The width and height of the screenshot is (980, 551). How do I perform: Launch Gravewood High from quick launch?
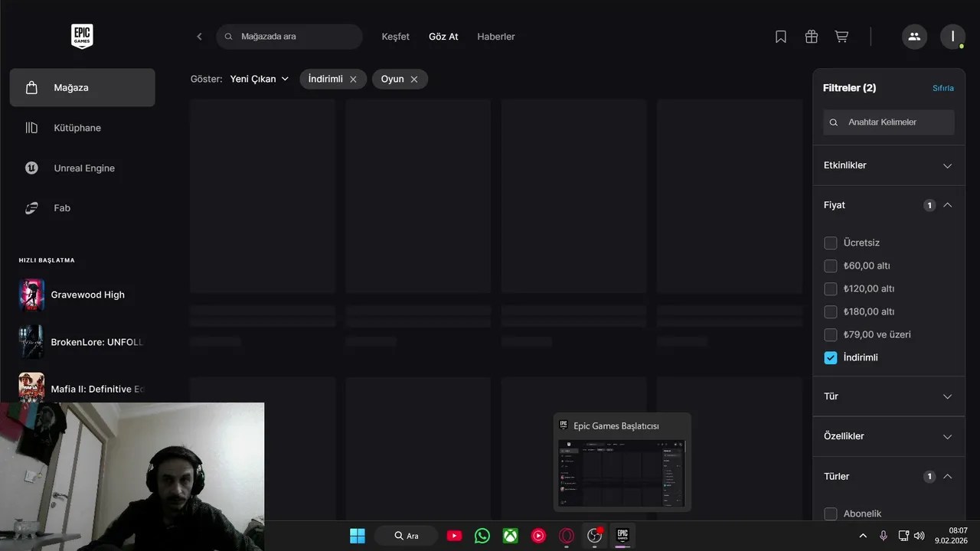click(x=82, y=295)
